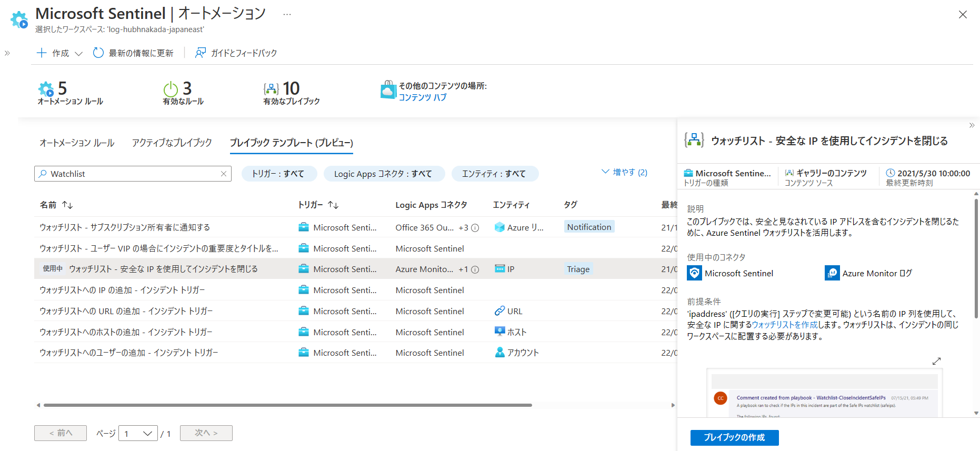Viewport: 980px width, 451px height.
Task: Click the Notification tag
Action: click(589, 227)
